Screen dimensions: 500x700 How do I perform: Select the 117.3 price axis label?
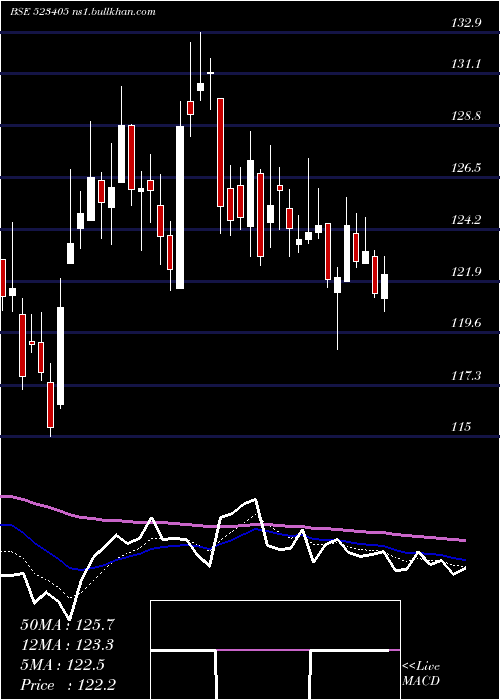(x=466, y=375)
